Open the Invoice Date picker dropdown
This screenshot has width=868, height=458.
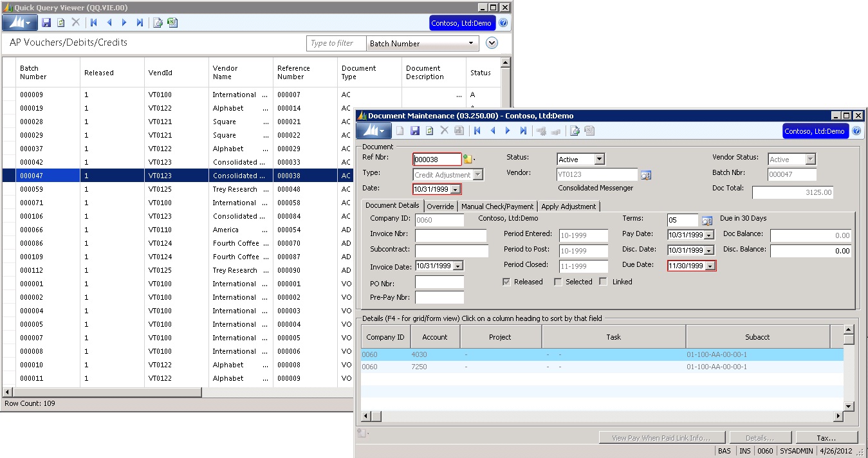457,266
